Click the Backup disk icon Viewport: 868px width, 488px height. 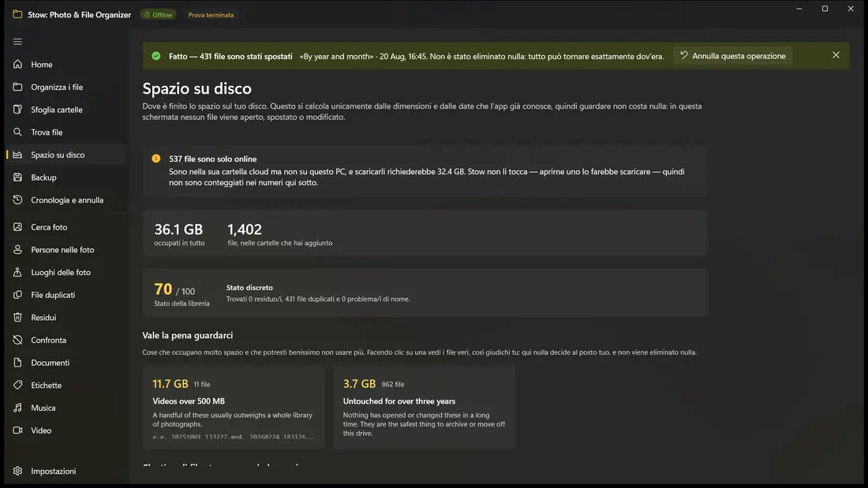click(x=17, y=177)
